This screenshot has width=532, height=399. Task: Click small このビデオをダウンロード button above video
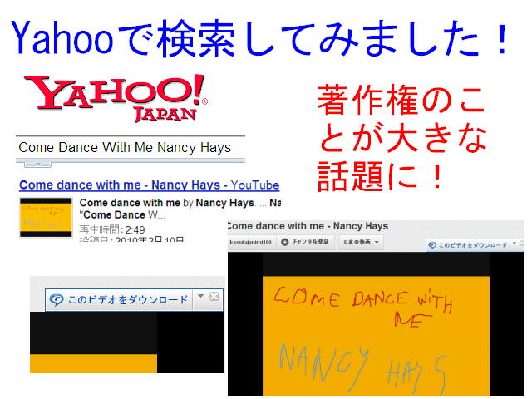click(x=469, y=245)
